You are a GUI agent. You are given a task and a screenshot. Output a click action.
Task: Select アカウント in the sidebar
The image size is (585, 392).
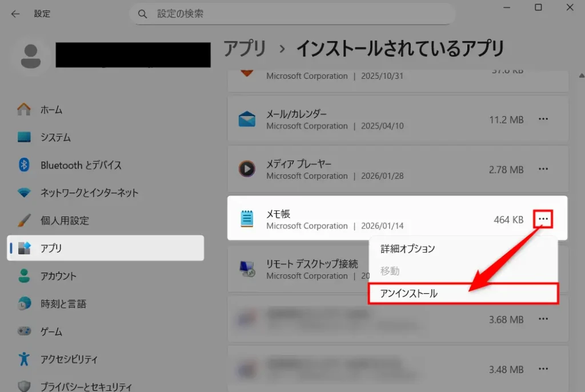58,276
